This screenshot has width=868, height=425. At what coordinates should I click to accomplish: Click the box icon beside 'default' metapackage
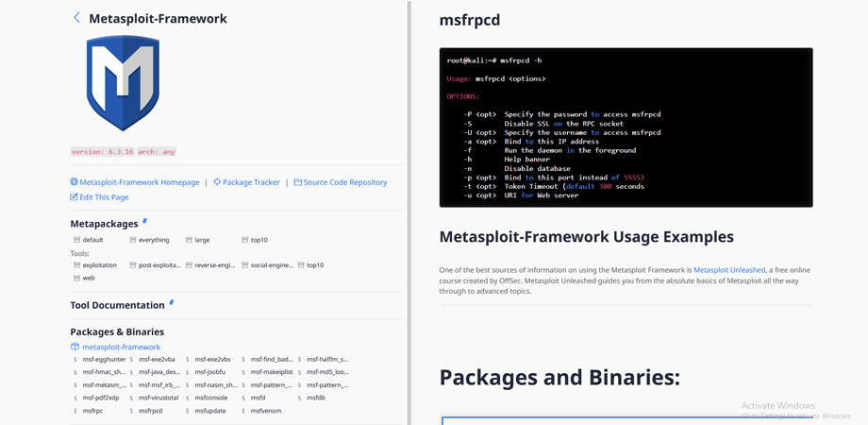[77, 240]
